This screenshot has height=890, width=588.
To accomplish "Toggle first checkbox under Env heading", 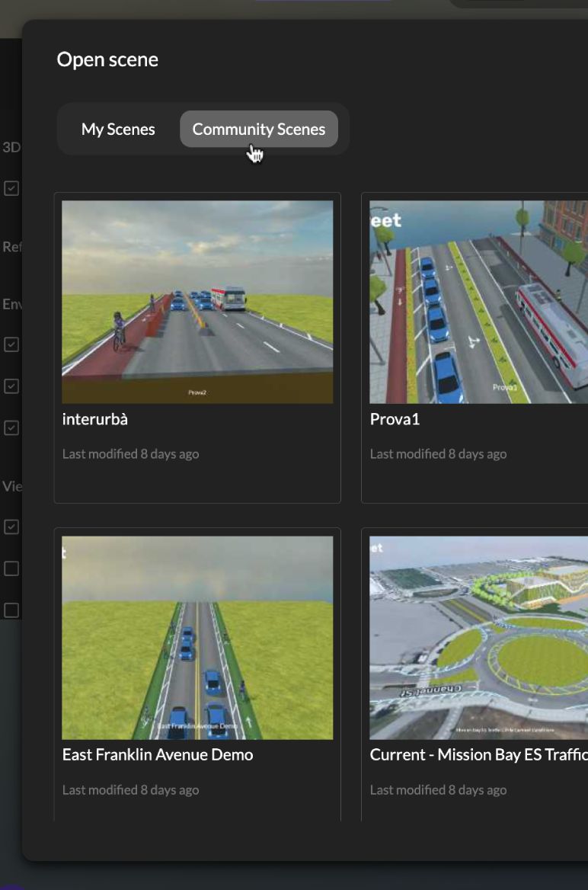I will tap(11, 344).
